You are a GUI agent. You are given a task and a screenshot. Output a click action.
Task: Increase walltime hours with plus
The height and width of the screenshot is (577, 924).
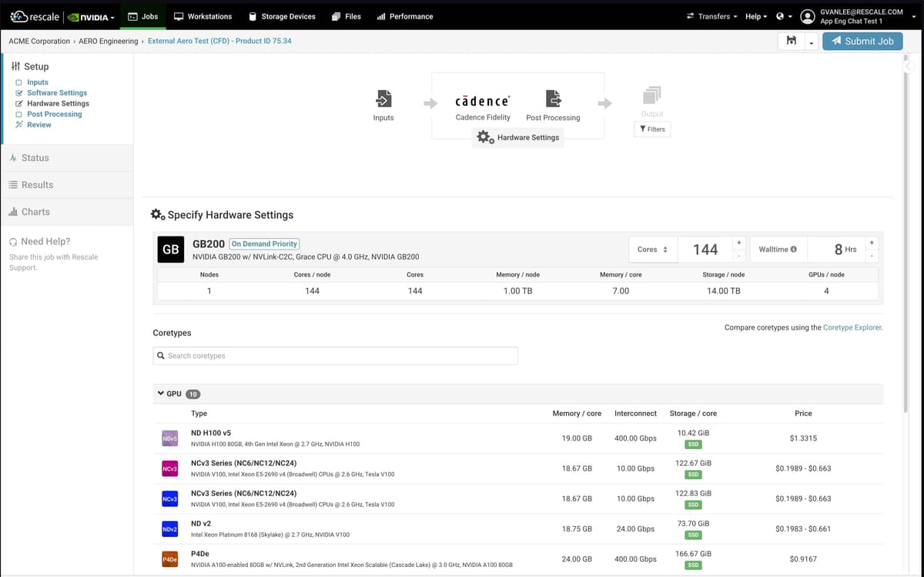(x=871, y=243)
